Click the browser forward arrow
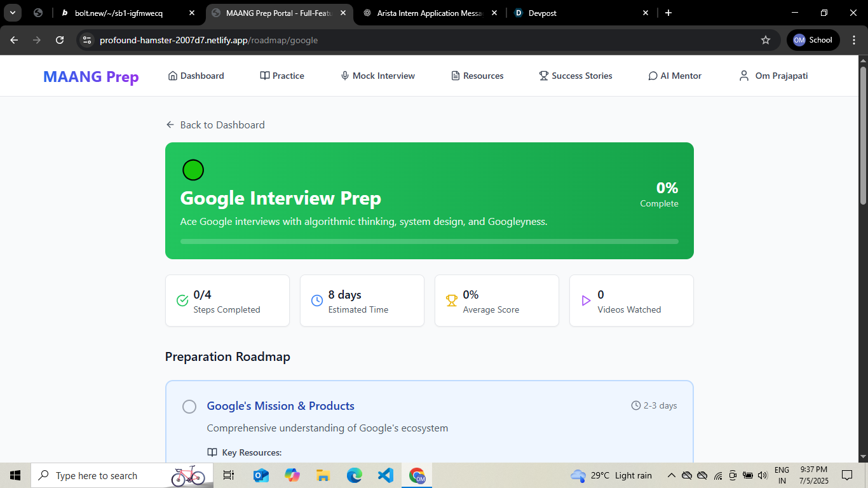This screenshot has width=868, height=488. click(x=37, y=40)
